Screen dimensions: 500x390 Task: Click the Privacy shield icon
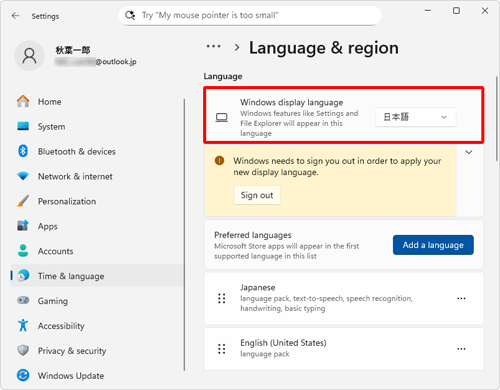click(23, 350)
